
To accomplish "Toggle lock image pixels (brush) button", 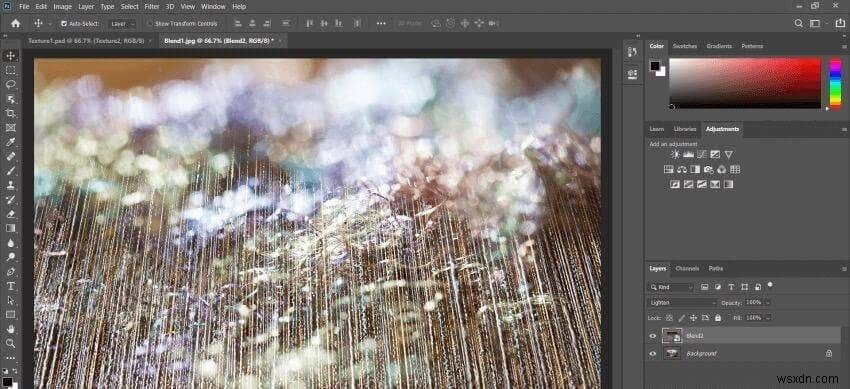I will [x=682, y=318].
